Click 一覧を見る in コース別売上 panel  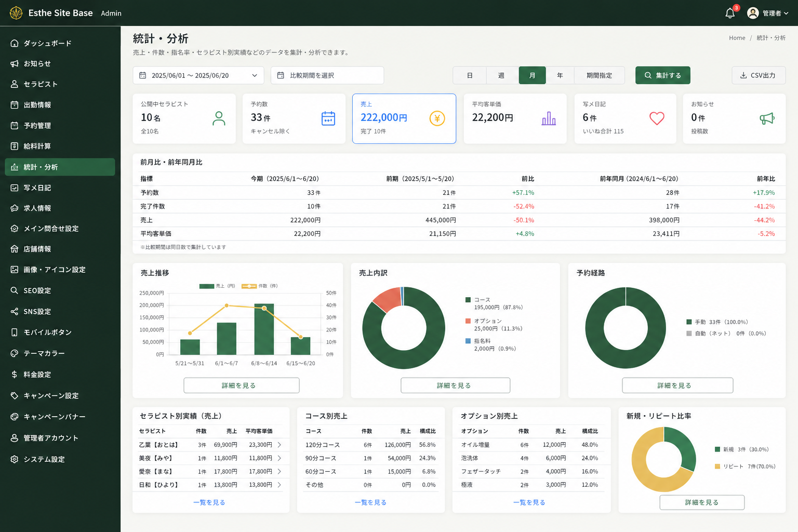[x=370, y=502]
